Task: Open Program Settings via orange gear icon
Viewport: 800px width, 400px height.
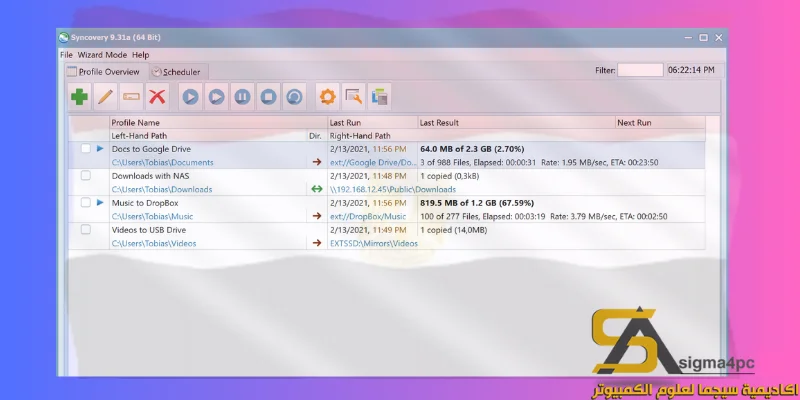Action: pos(328,96)
